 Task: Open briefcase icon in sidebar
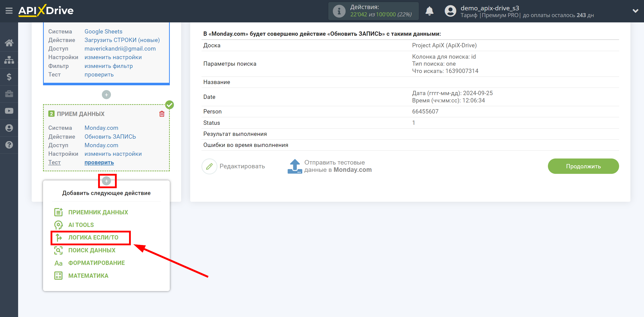(9, 94)
